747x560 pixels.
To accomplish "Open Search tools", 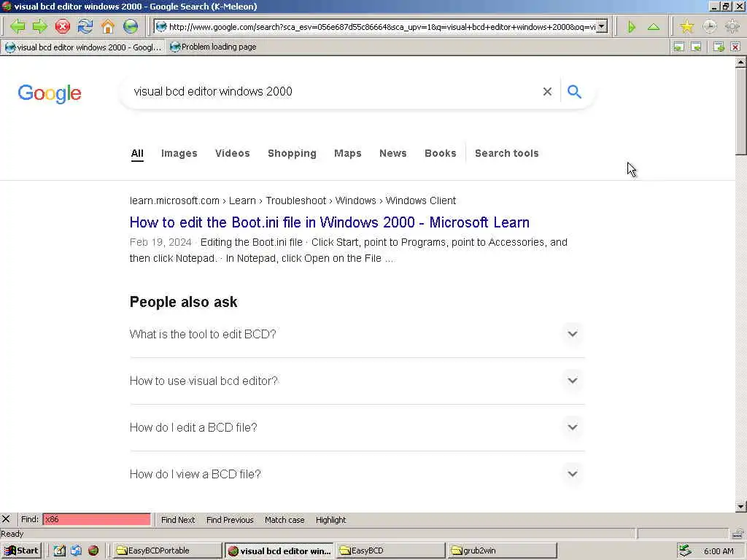I will point(507,153).
